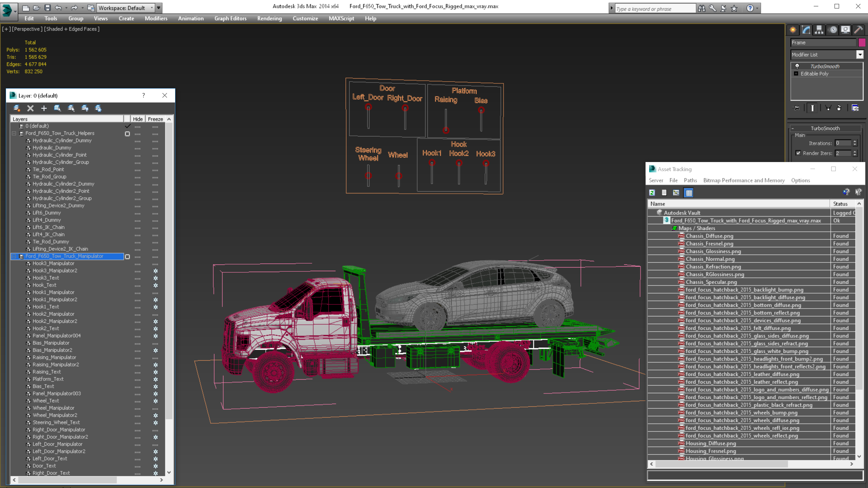Image resolution: width=868 pixels, height=488 pixels.
Task: Click the binoculars search icon
Action: 702,8
